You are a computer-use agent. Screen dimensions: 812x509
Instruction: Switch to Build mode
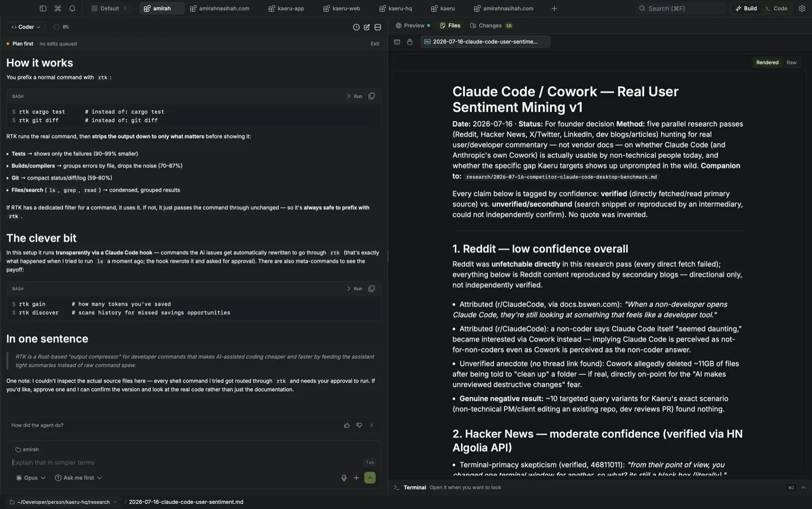746,9
